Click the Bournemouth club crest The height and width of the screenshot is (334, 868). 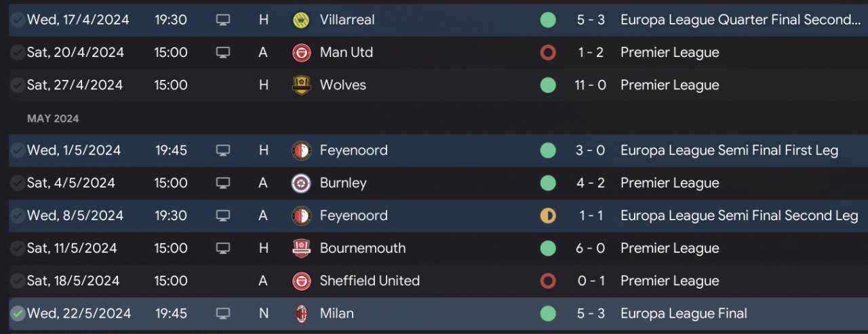pos(301,249)
